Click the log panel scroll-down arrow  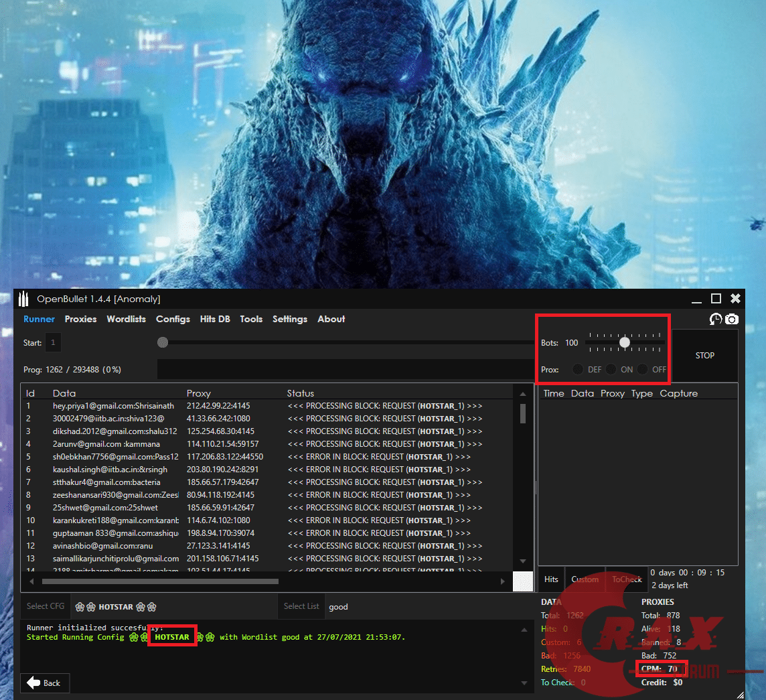(524, 683)
